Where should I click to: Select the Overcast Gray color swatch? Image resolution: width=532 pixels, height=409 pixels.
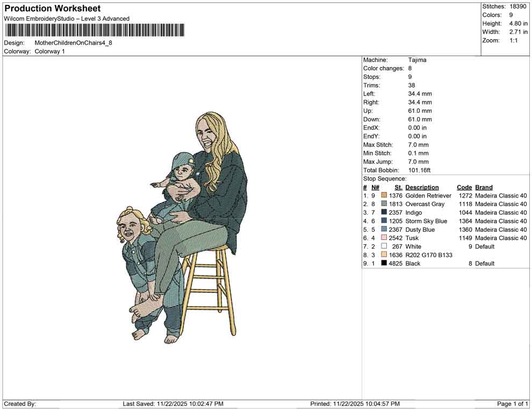pyautogui.click(x=384, y=204)
